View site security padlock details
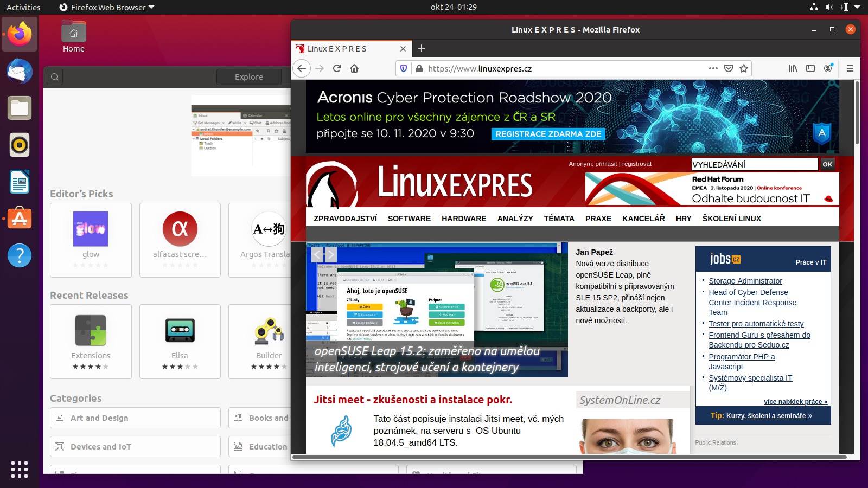The image size is (868, 488). point(419,68)
